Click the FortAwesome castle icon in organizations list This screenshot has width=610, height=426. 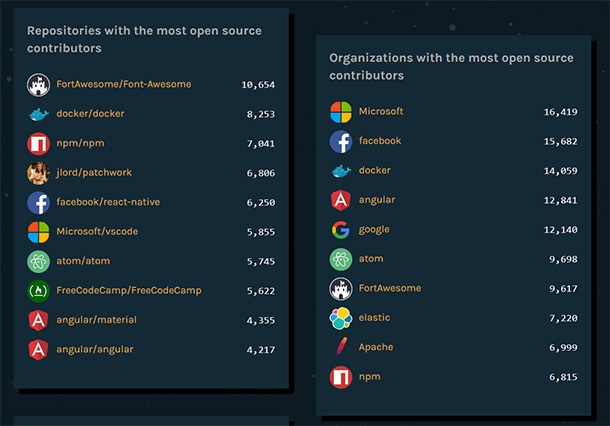[341, 289]
